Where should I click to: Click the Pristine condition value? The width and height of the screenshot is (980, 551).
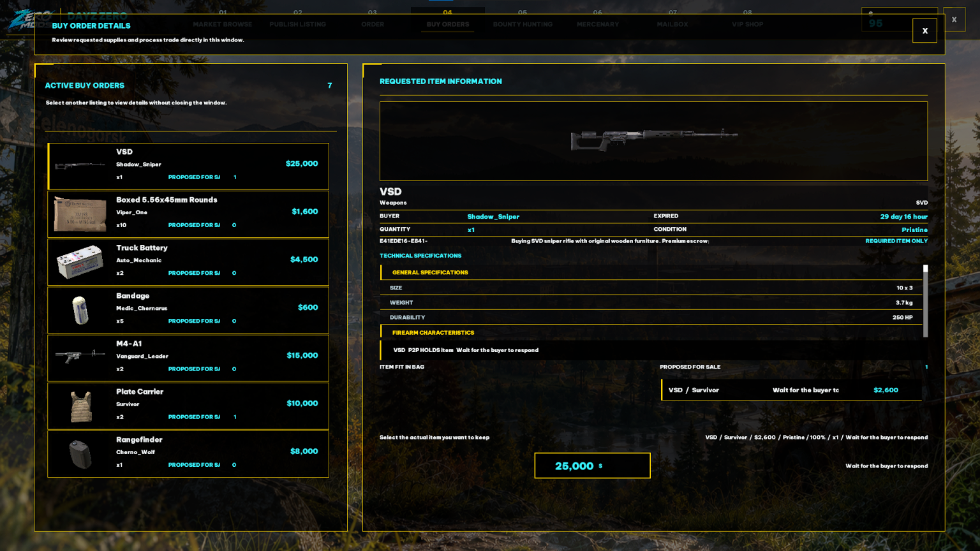[x=915, y=230]
